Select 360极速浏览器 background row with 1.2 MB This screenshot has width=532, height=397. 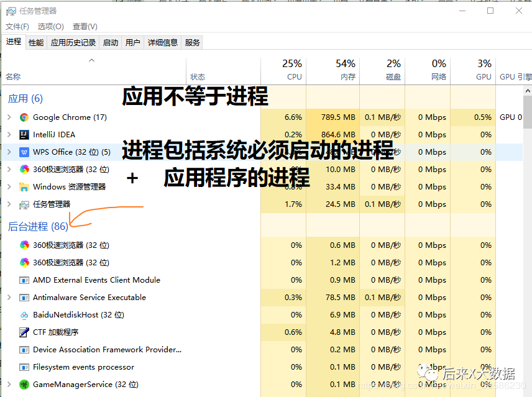(x=262, y=262)
